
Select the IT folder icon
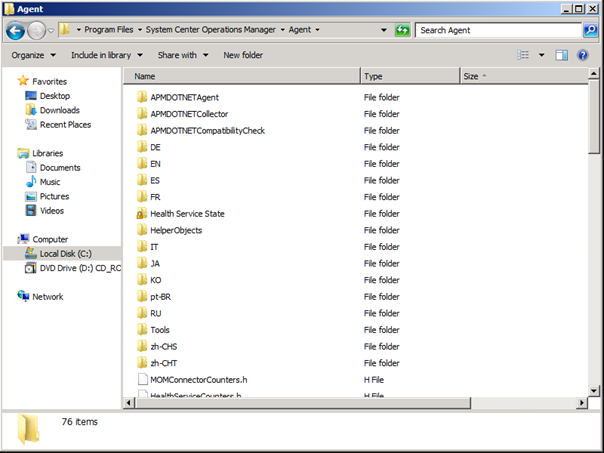(x=142, y=247)
